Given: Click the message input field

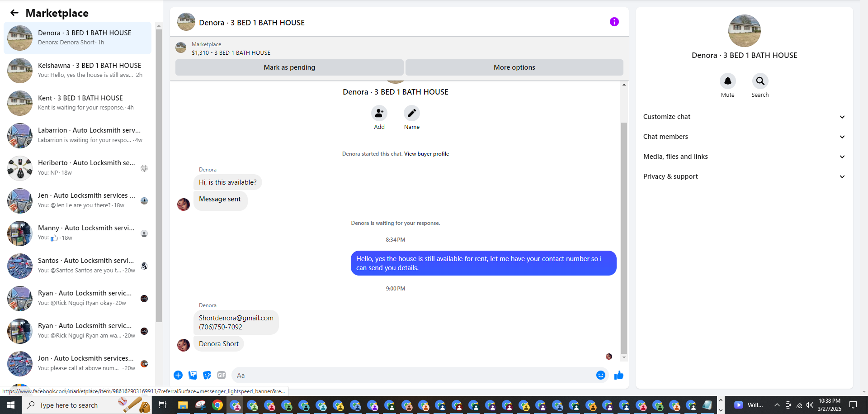Looking at the screenshot, I should (420, 375).
